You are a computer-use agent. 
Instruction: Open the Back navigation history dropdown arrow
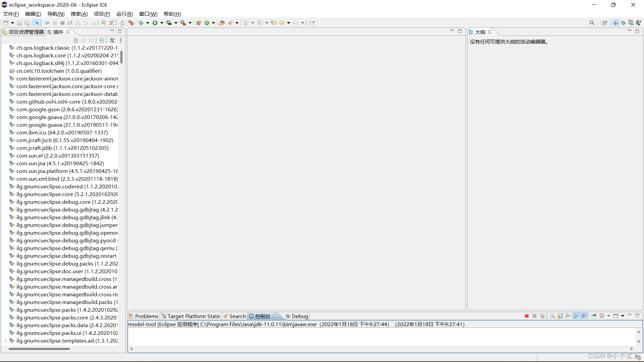pyautogui.click(x=288, y=23)
